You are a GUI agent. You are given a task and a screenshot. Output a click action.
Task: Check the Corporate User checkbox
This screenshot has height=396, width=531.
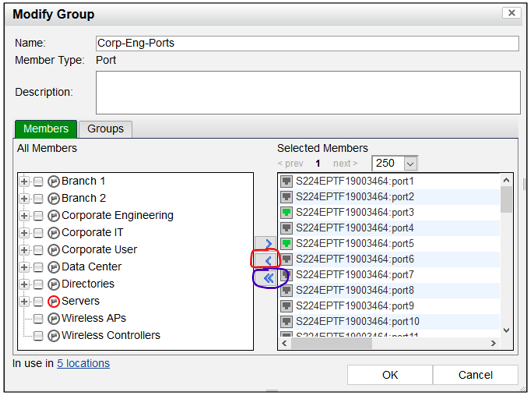pos(38,250)
